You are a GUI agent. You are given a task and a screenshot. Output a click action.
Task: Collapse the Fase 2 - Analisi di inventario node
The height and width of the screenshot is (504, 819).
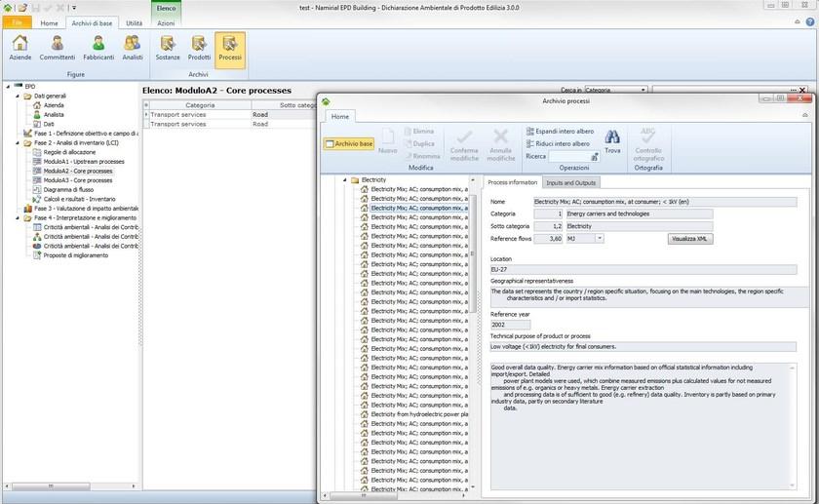18,142
